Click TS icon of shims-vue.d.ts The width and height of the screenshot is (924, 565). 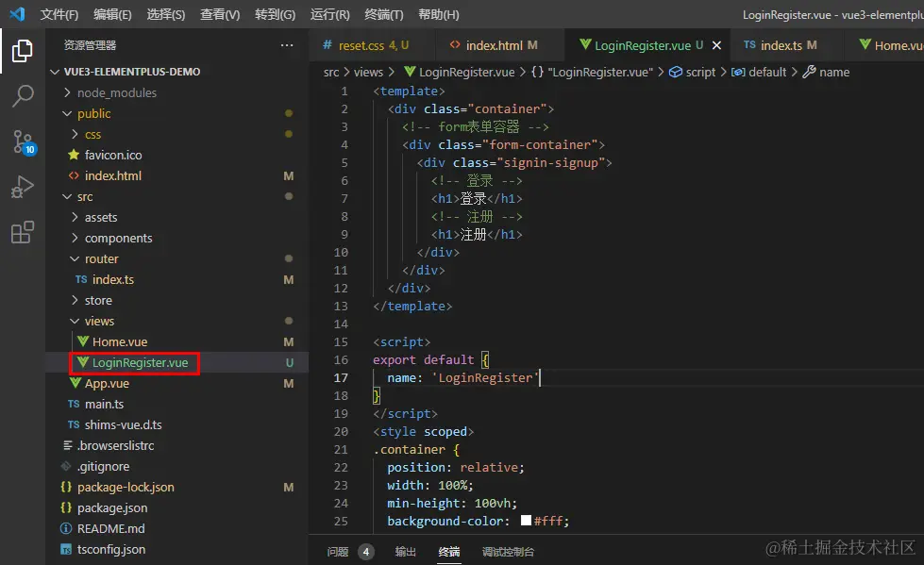[x=74, y=424]
